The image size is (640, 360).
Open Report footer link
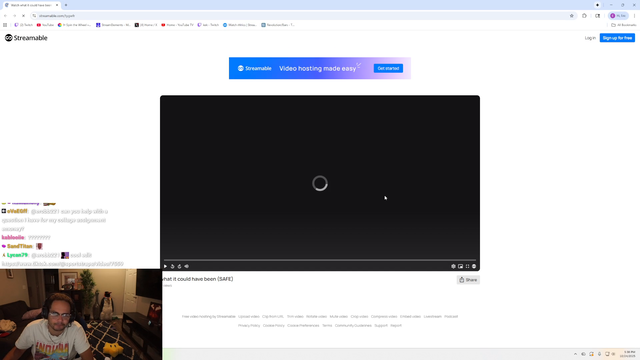(x=396, y=325)
